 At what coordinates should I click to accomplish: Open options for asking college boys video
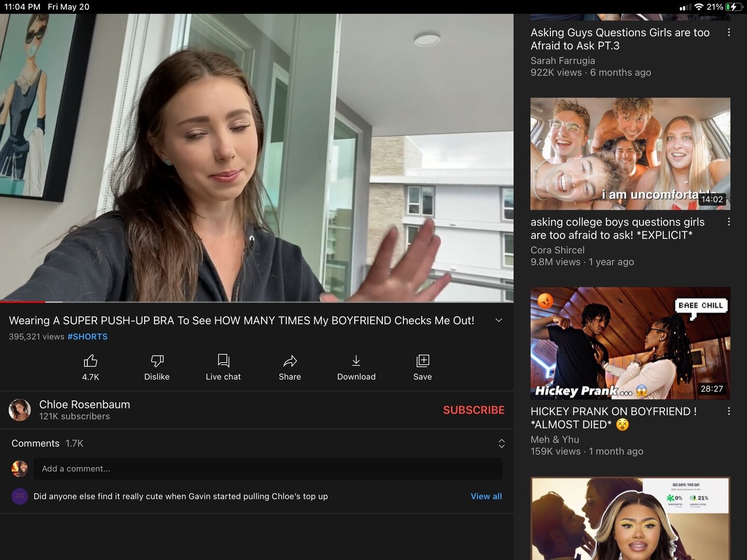pyautogui.click(x=729, y=222)
